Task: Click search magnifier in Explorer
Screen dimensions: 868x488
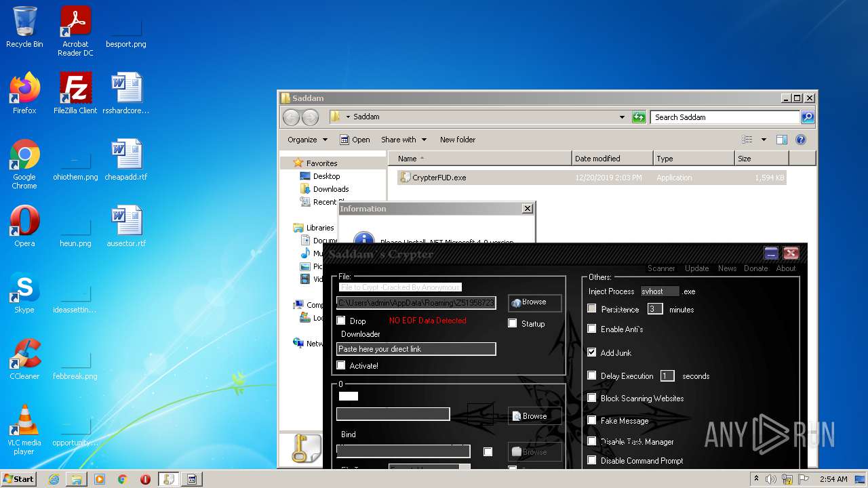Action: pos(808,117)
